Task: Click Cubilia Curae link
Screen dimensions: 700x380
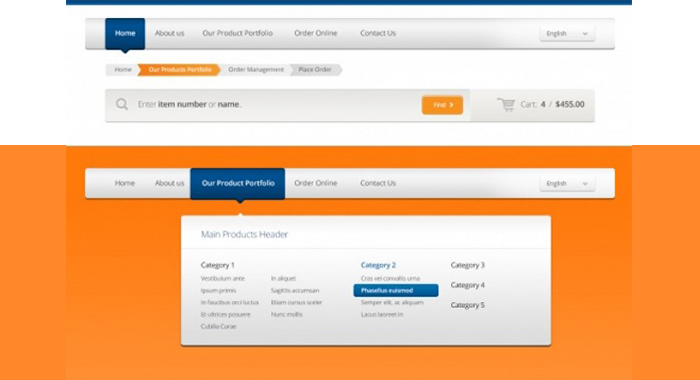Action: [218, 326]
